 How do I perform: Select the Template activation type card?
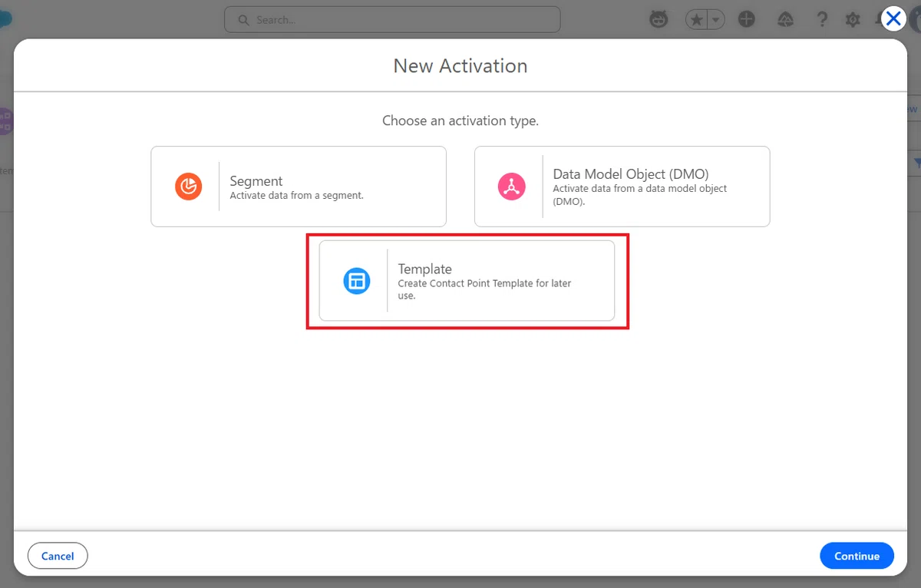467,281
